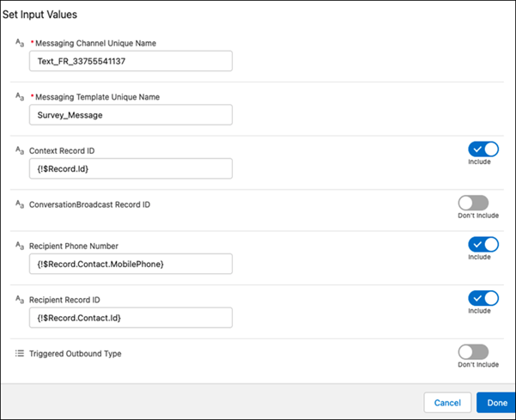Confirm changes with the Done button
Viewport: 516px width, 420px height.
pyautogui.click(x=496, y=402)
